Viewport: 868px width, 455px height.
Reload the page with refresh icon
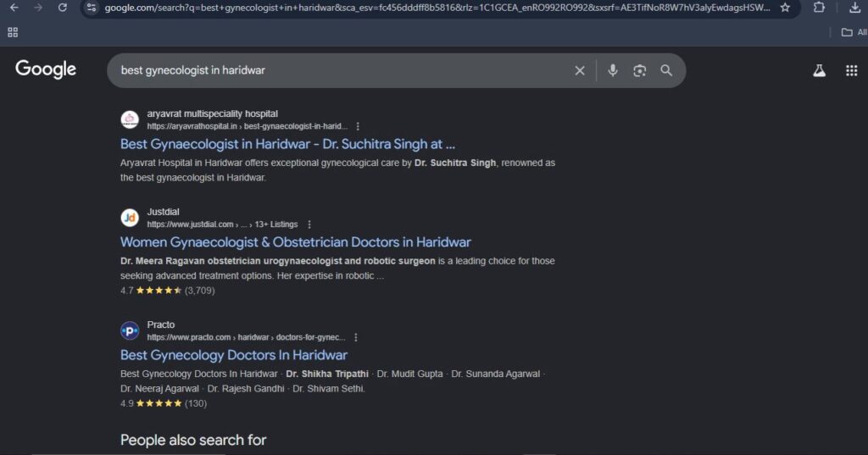(63, 8)
